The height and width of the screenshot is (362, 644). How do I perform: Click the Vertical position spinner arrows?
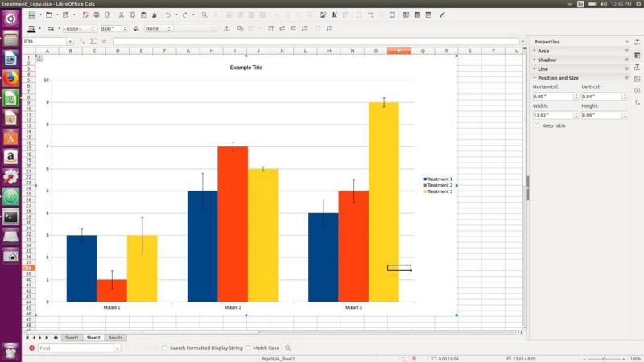[x=625, y=97]
